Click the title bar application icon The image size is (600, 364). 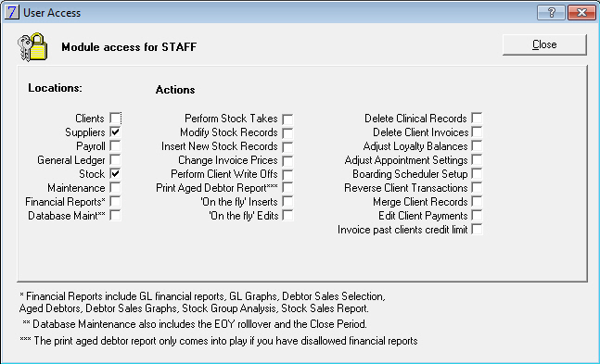click(x=11, y=12)
